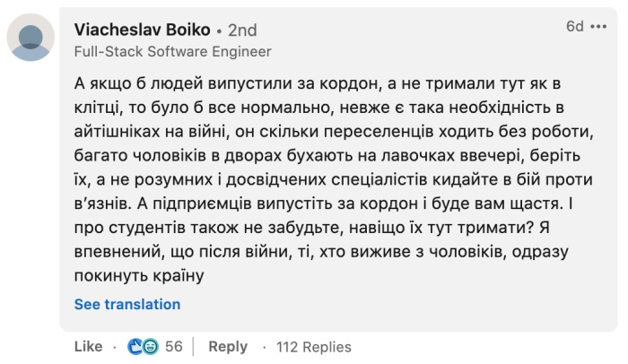Image resolution: width=628 pixels, height=364 pixels.
Task: Open Viacheslav Boiko's profile avatar
Action: click(30, 37)
